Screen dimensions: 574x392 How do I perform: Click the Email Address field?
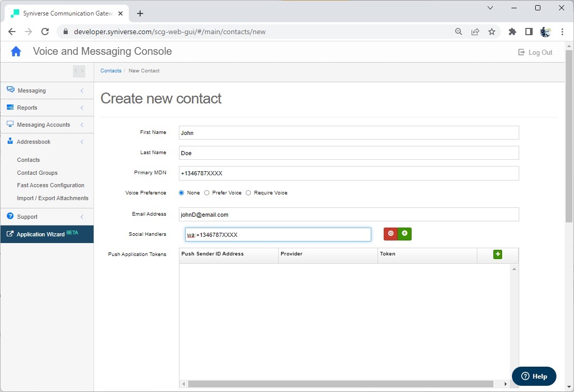click(x=349, y=215)
